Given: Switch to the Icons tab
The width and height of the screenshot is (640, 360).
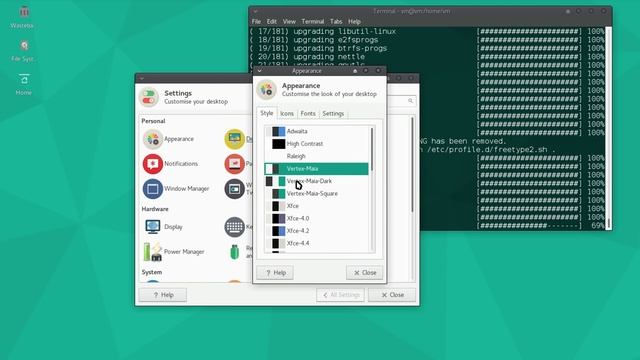Looking at the screenshot, I should (287, 113).
